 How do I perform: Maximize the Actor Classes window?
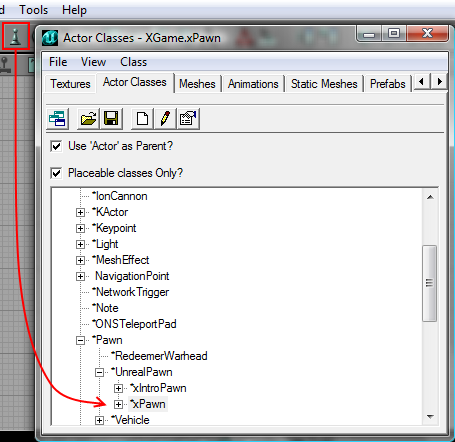[394, 33]
